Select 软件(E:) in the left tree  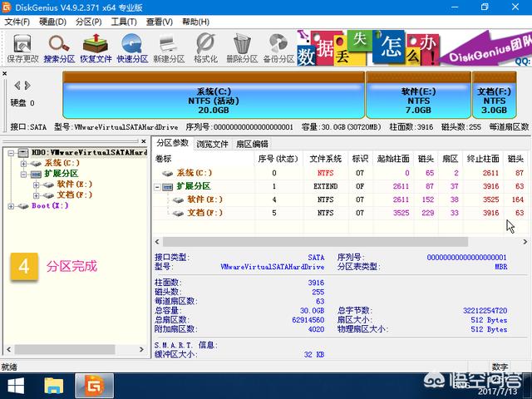coord(74,185)
